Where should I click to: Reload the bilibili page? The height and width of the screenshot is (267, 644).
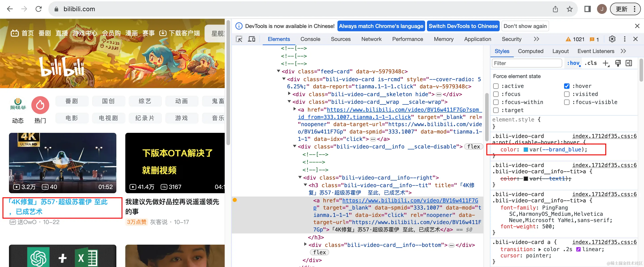38,9
